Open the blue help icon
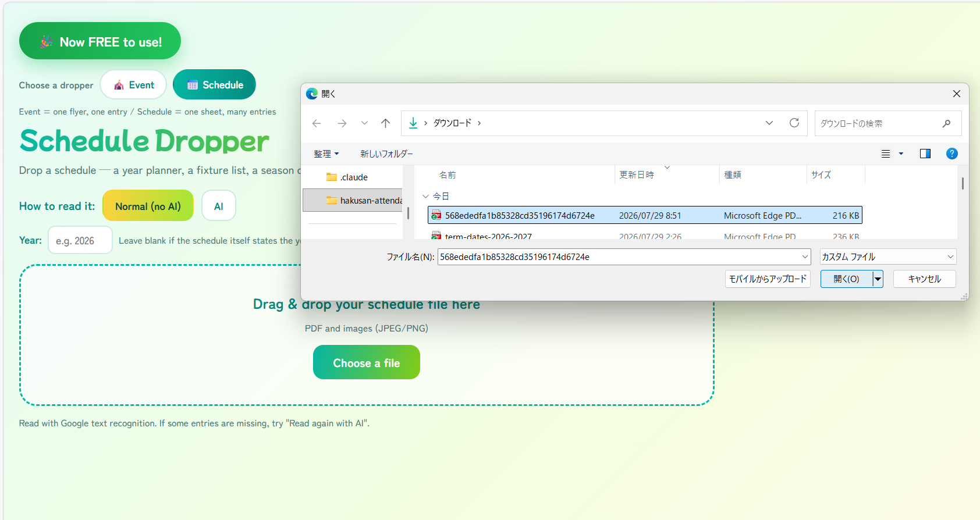 pyautogui.click(x=952, y=154)
